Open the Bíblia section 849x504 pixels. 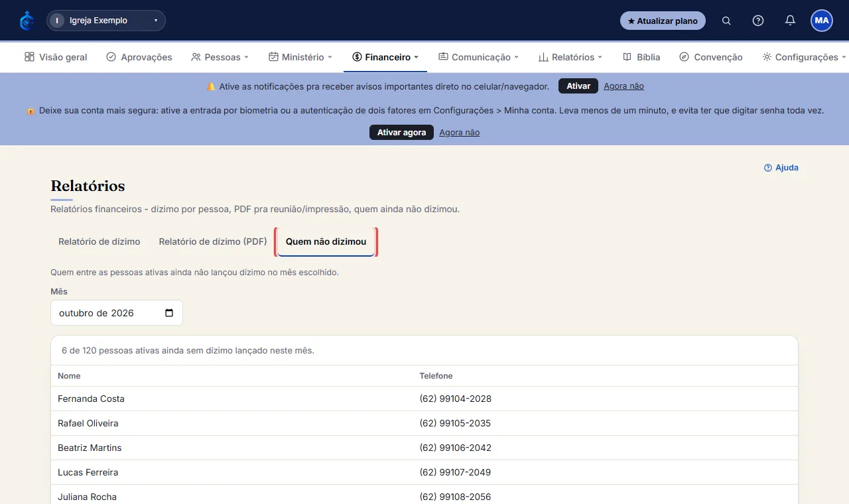[641, 57]
